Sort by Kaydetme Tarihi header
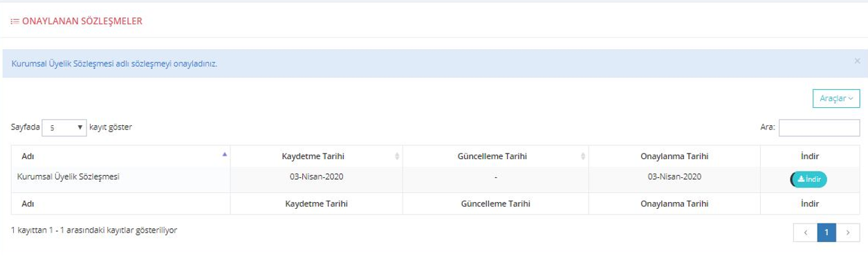The width and height of the screenshot is (868, 256). (x=317, y=156)
